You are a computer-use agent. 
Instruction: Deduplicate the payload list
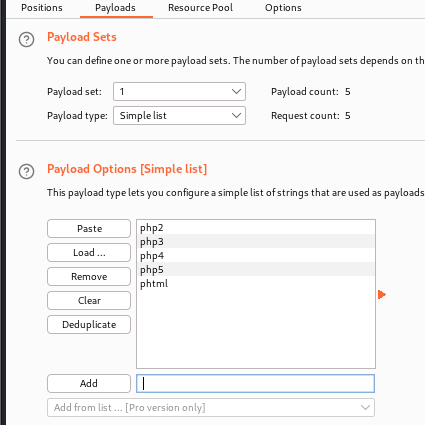click(x=89, y=325)
